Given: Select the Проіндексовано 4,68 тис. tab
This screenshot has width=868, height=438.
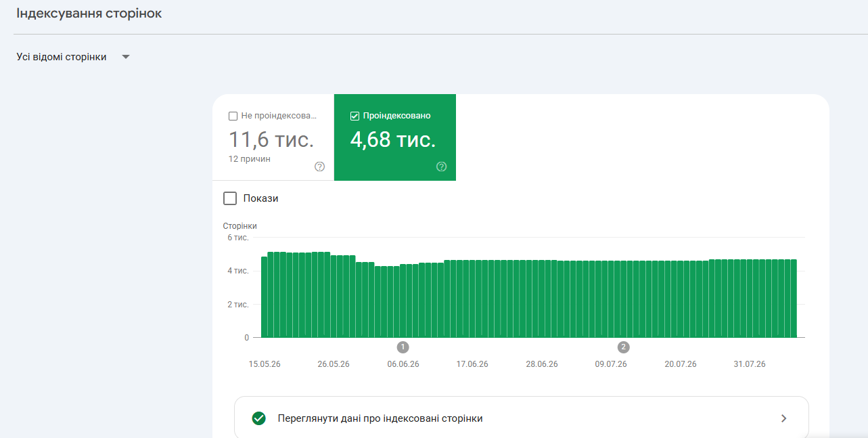Looking at the screenshot, I should [395, 137].
